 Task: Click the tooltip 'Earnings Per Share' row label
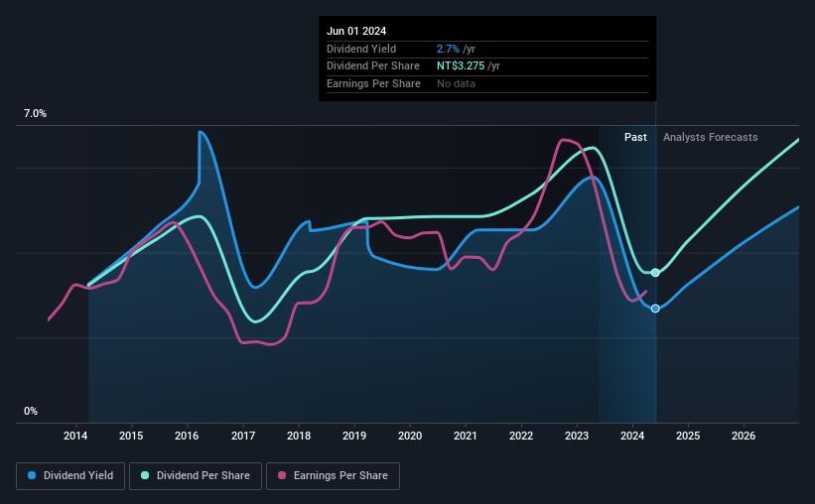(x=373, y=83)
